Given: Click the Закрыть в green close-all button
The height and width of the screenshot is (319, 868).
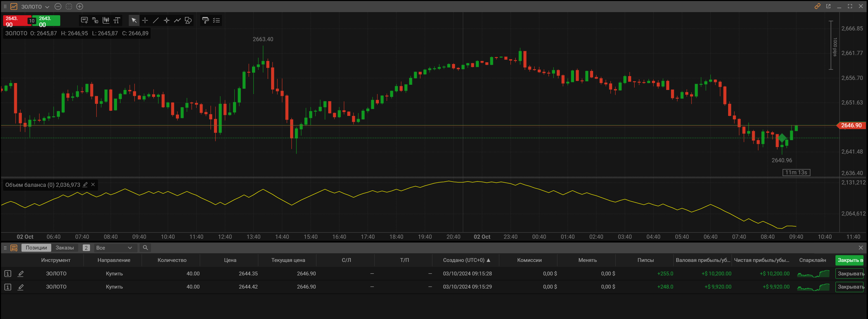Looking at the screenshot, I should pos(850,260).
